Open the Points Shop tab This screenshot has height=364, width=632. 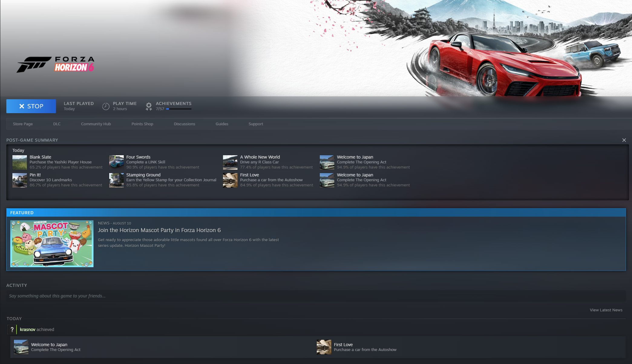pyautogui.click(x=142, y=124)
